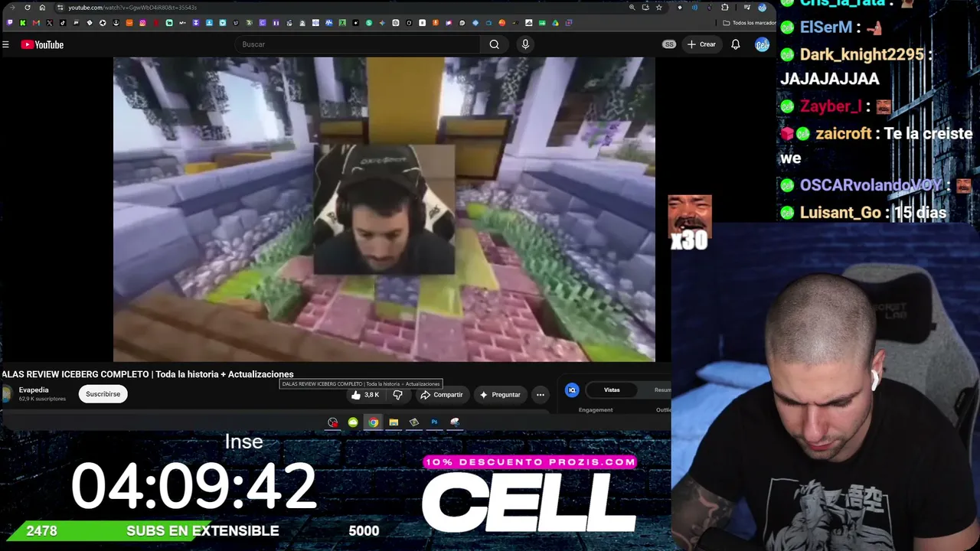This screenshot has width=980, height=551.
Task: Open the Evapedia channel name link
Action: (x=34, y=390)
